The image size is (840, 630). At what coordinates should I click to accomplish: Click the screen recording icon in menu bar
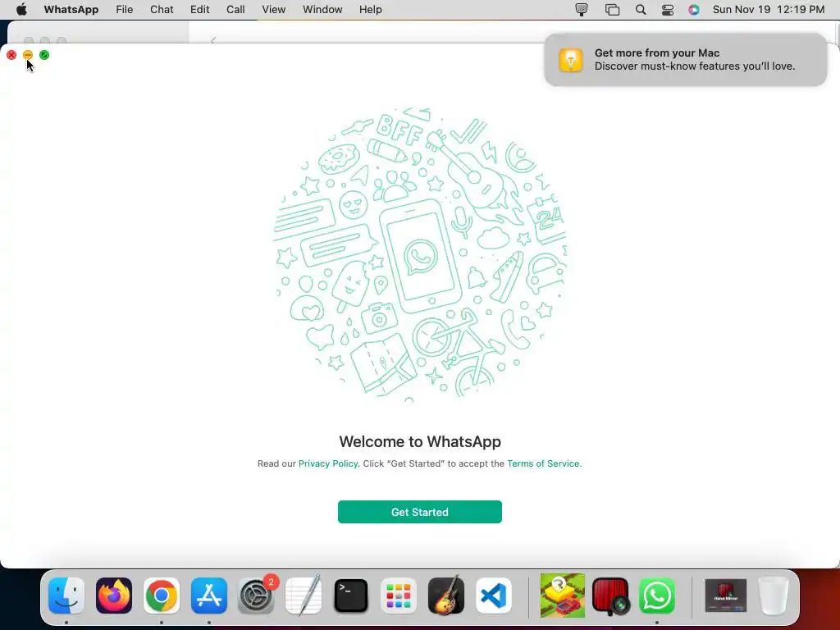pos(582,10)
